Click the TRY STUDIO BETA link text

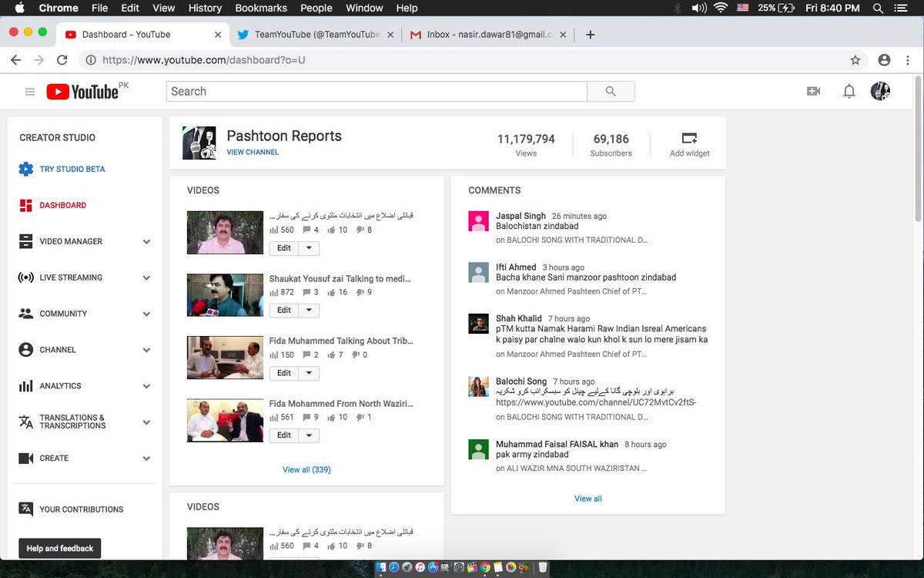pos(72,170)
